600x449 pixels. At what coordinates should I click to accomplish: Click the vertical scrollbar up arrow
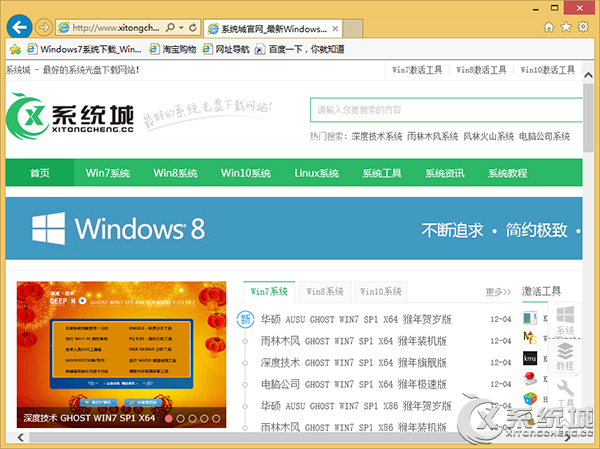click(589, 75)
